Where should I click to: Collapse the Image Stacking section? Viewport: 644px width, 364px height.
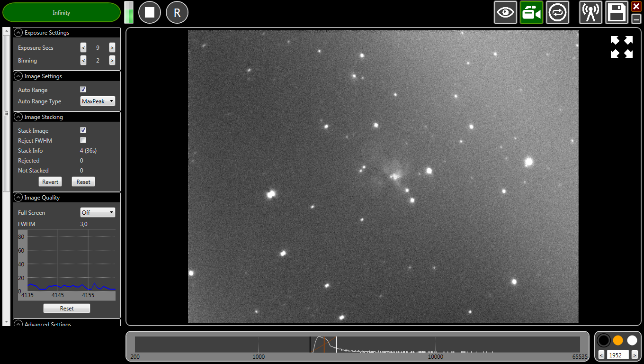point(18,117)
